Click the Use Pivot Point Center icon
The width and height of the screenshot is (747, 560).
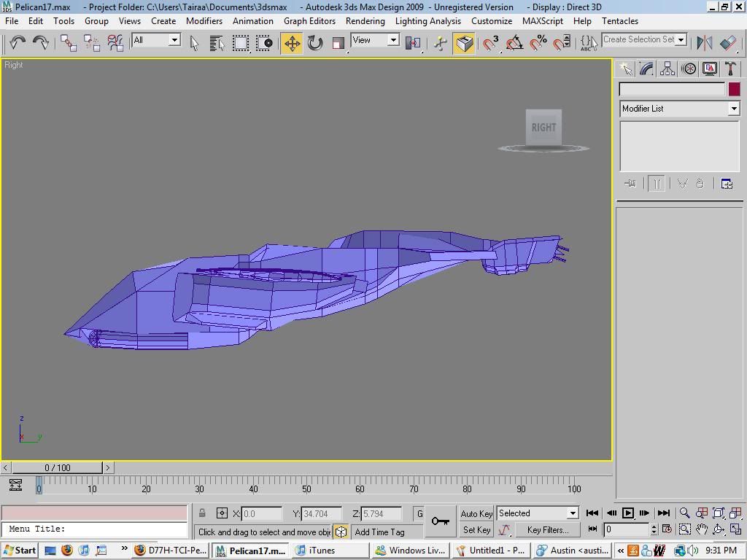413,43
